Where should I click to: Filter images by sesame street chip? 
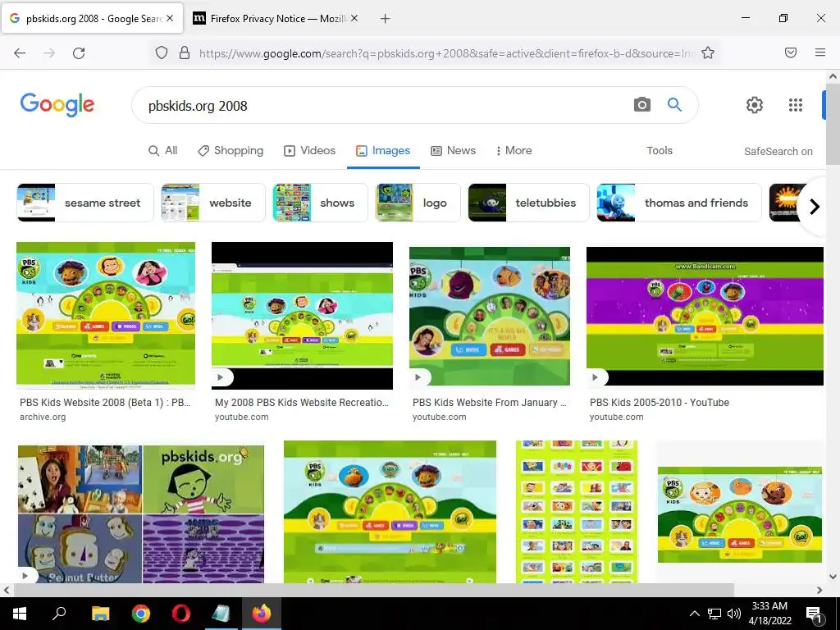pyautogui.click(x=85, y=203)
